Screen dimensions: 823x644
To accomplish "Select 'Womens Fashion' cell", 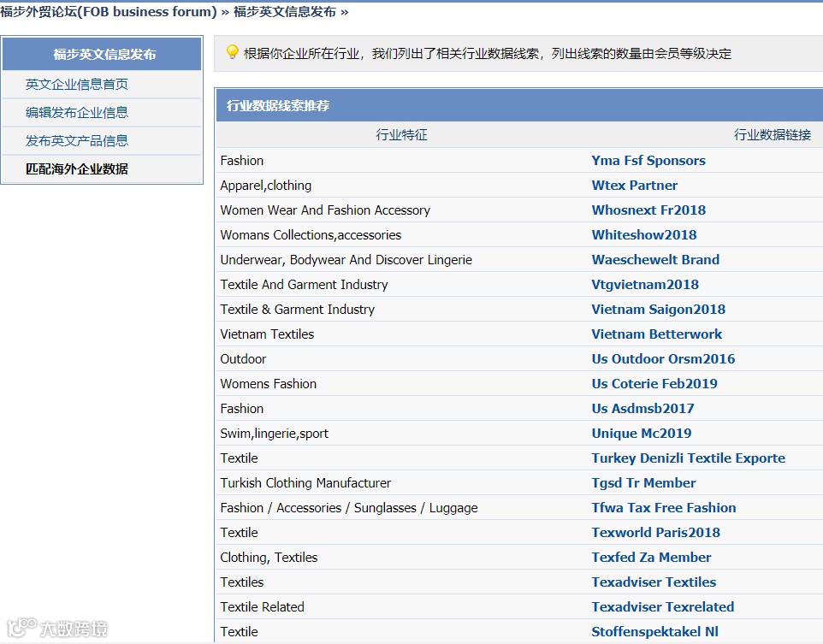I will pyautogui.click(x=269, y=384).
